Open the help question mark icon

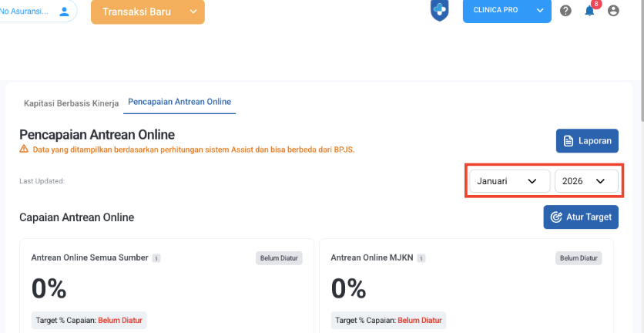point(565,11)
